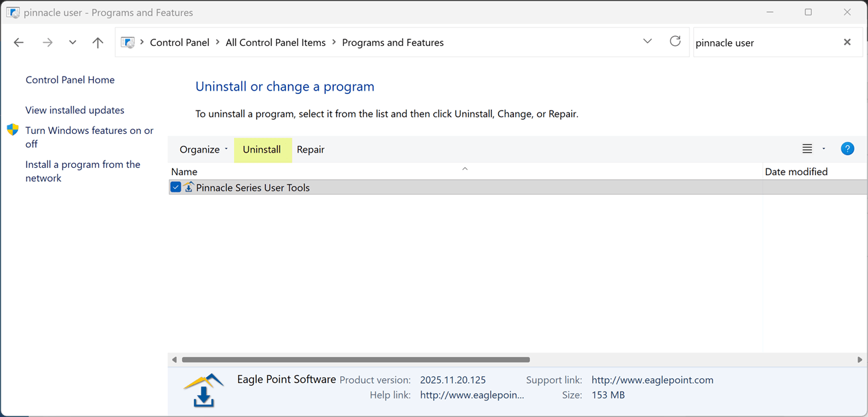Click the refresh icon beside address bar
Screen dimensions: 868x417
675,41
